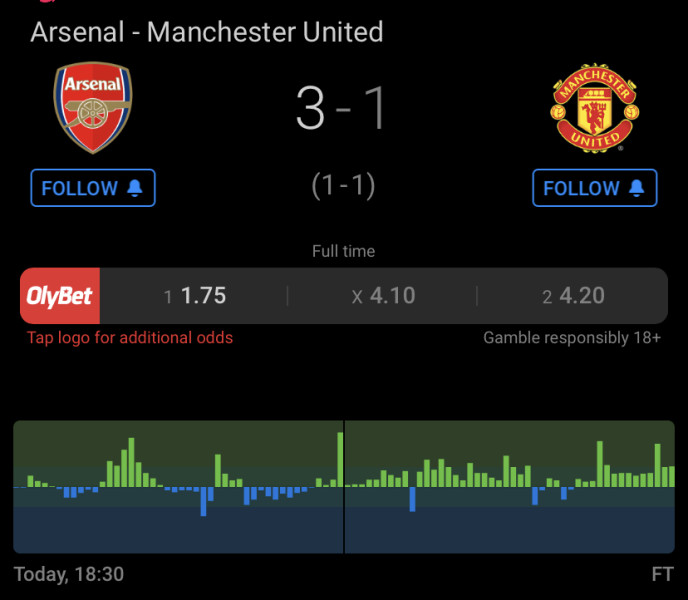This screenshot has height=600, width=688.
Task: Tap the bell icon under Arsenal
Action: coord(135,188)
